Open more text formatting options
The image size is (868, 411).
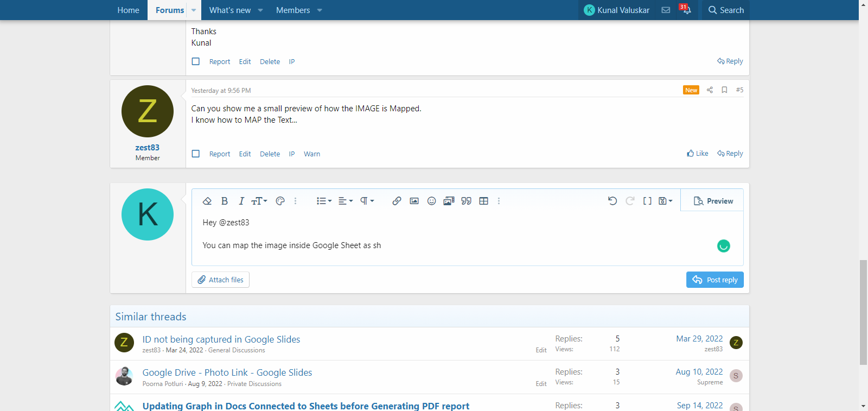click(295, 201)
